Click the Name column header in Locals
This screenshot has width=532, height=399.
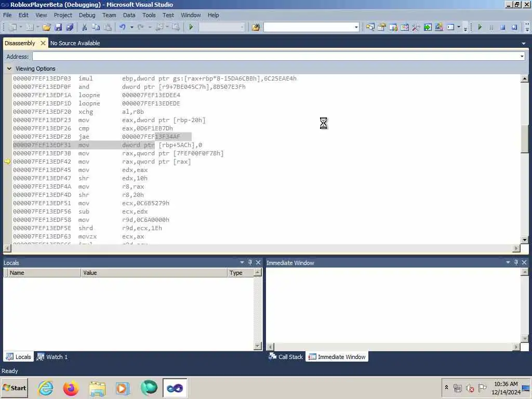(x=44, y=273)
